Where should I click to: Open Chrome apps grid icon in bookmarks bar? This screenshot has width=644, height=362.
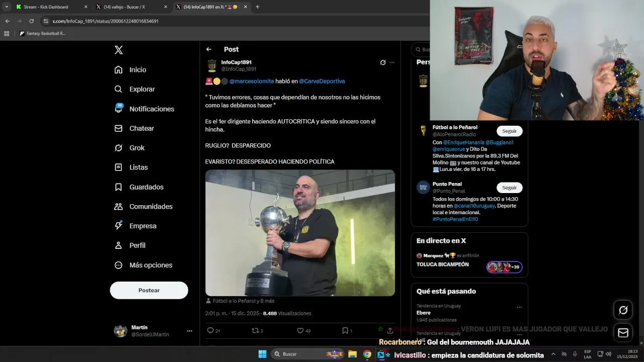coord(7,34)
